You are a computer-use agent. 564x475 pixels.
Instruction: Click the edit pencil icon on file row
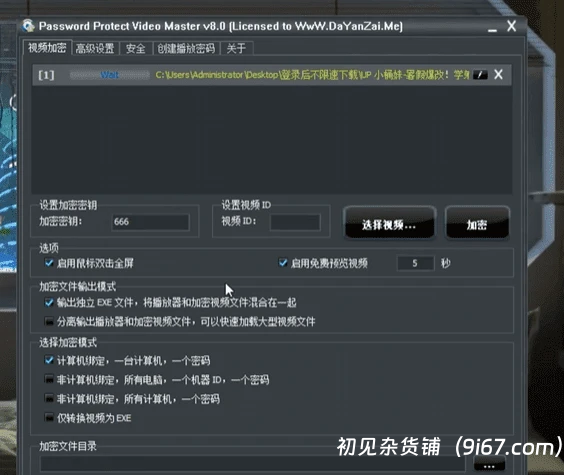tap(480, 75)
